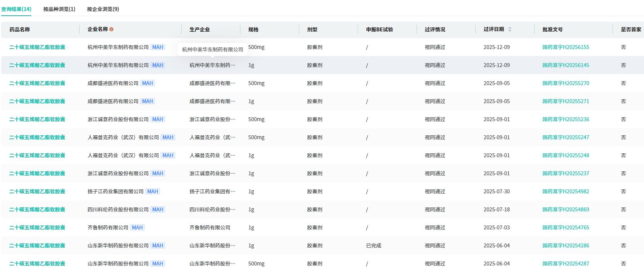Image resolution: width=644 pixels, height=269 pixels.
Task: Open drug name link in row 国药准字H20256145
Action: coord(37,65)
